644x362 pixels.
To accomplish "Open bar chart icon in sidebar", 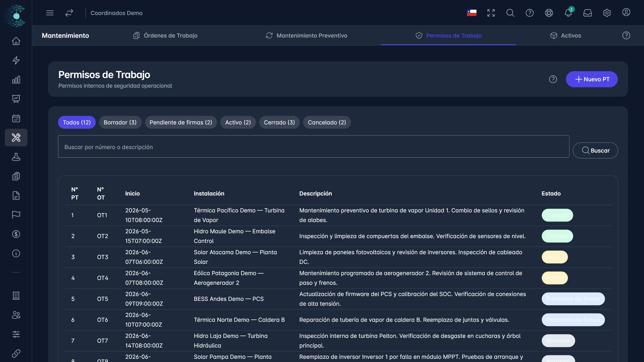I will coord(16,80).
